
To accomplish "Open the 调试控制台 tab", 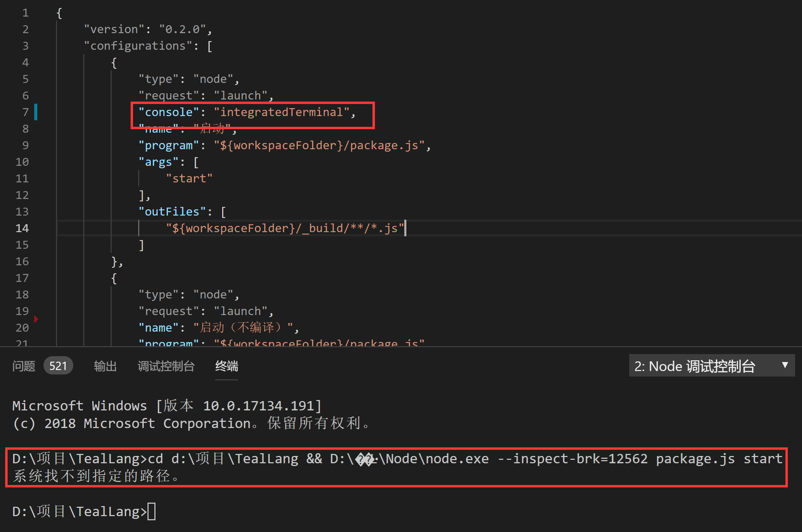I will point(166,366).
